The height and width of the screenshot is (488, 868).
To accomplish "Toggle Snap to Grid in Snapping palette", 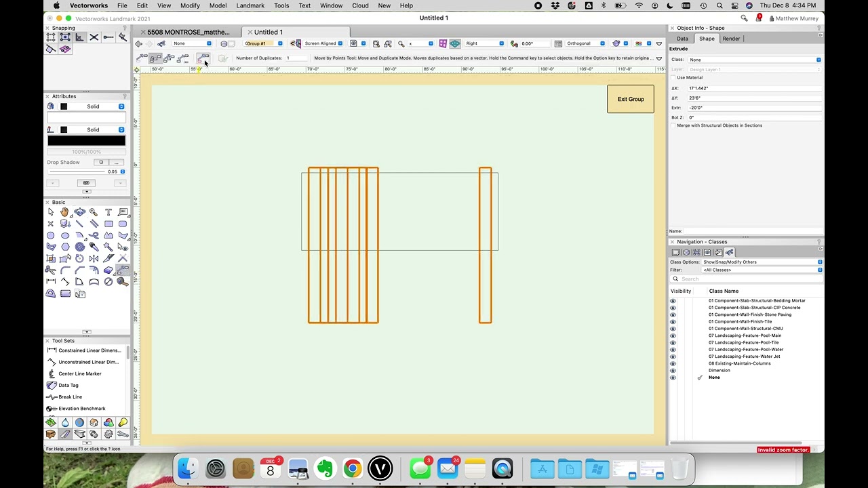I will [x=50, y=37].
